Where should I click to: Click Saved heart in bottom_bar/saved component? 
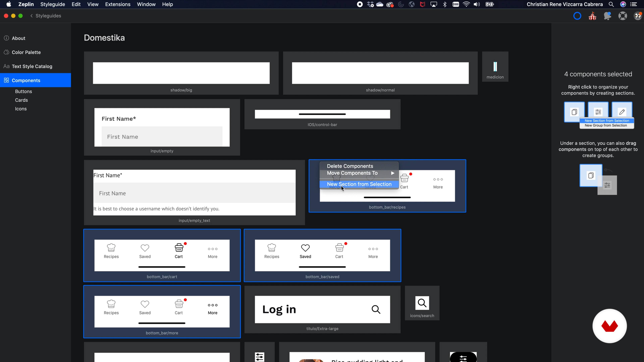(x=305, y=248)
